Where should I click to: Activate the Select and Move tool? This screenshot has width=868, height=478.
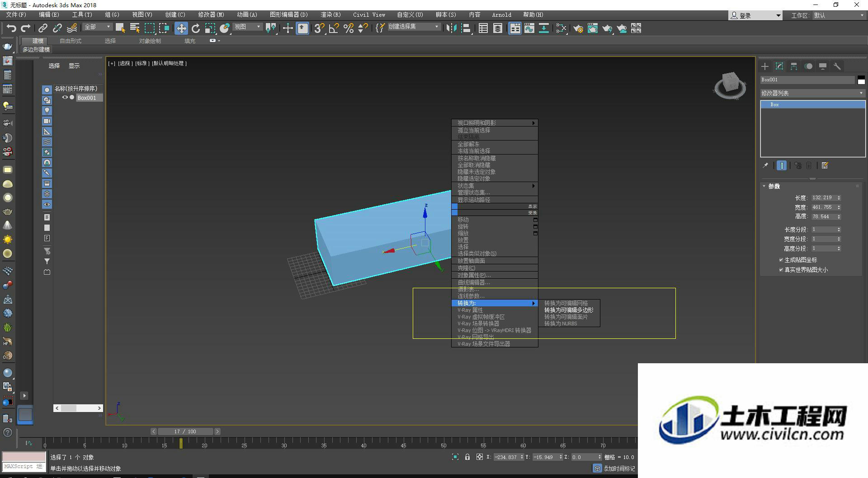click(181, 28)
